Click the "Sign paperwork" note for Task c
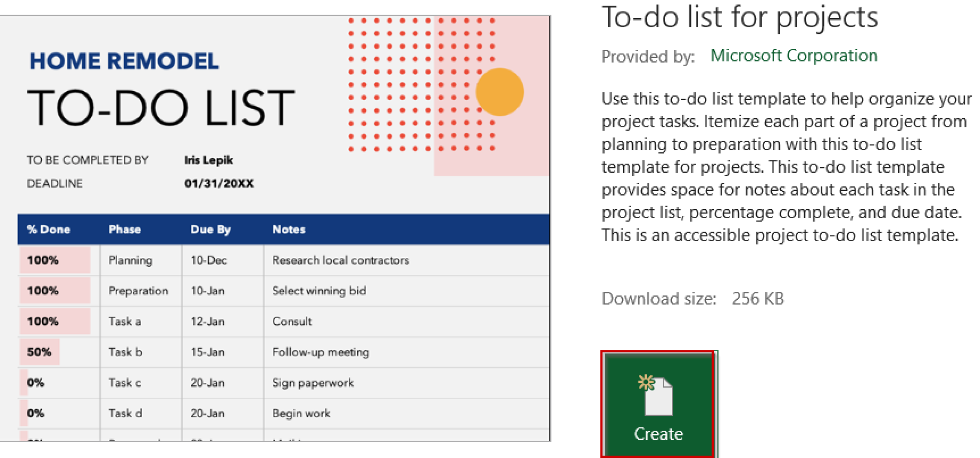980x458 pixels. 312,382
